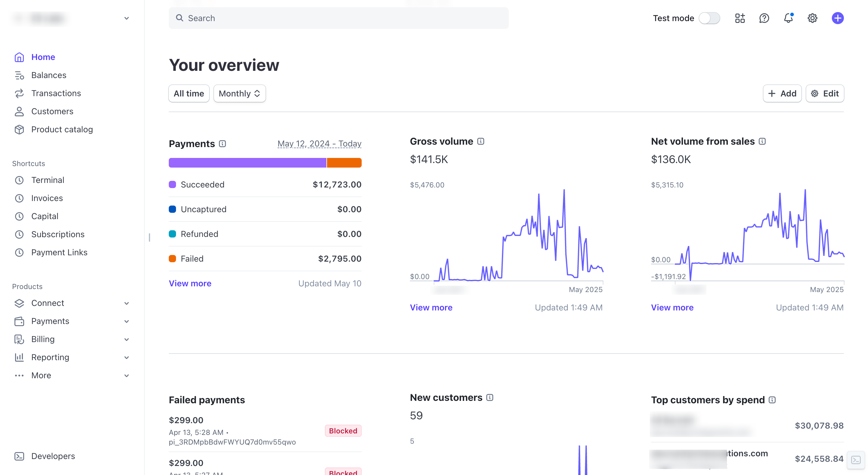Image resolution: width=868 pixels, height=475 pixels.
Task: Click the More ellipsis icon
Action: click(x=19, y=376)
